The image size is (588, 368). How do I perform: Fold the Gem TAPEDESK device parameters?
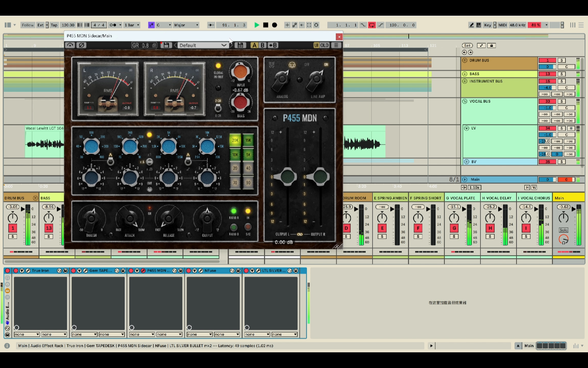79,271
